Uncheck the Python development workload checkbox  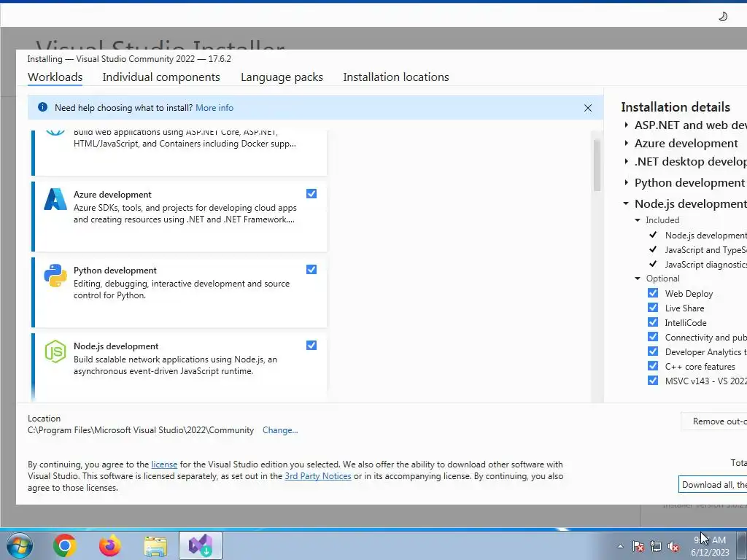click(x=311, y=270)
